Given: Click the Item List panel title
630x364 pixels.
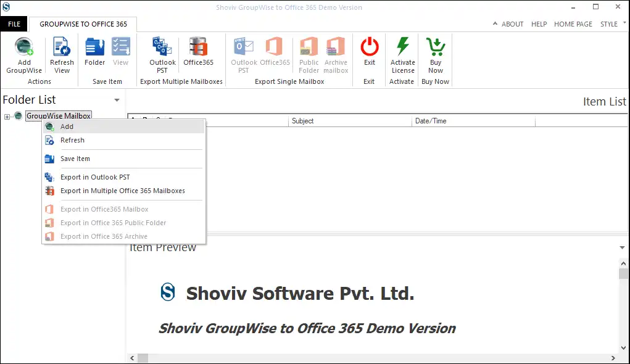Looking at the screenshot, I should pyautogui.click(x=604, y=102).
